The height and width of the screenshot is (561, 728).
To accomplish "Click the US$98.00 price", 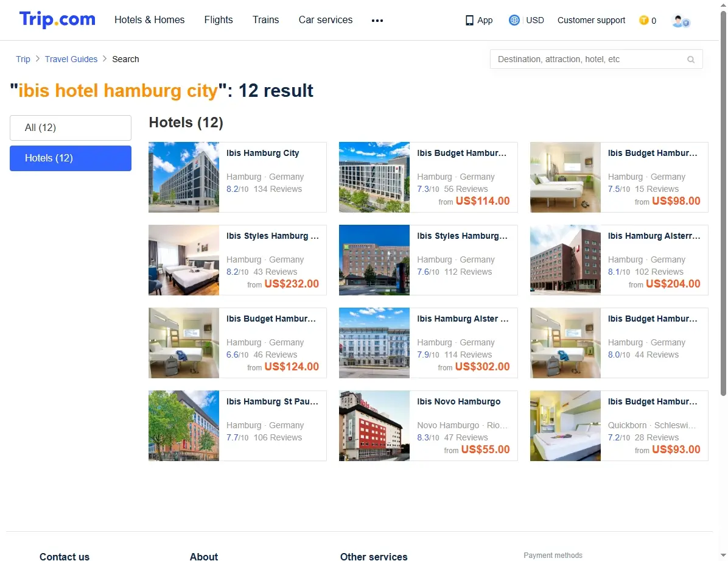I will [676, 201].
